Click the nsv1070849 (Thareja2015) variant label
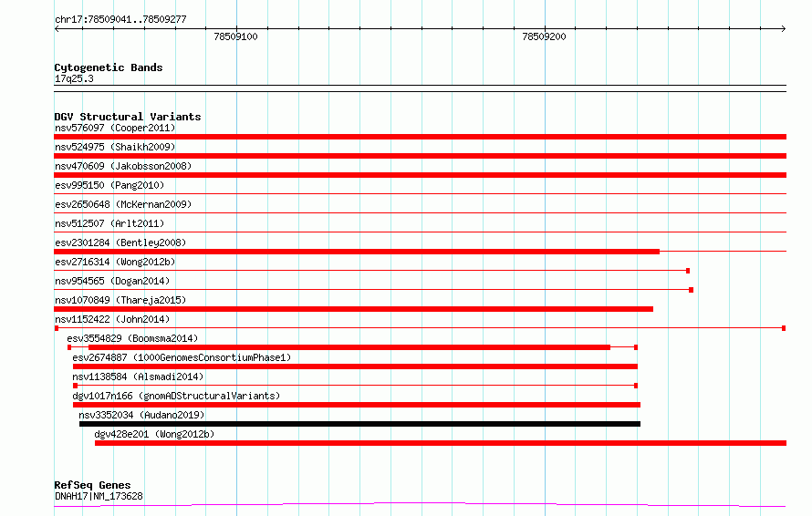The width and height of the screenshot is (812, 516). [120, 300]
